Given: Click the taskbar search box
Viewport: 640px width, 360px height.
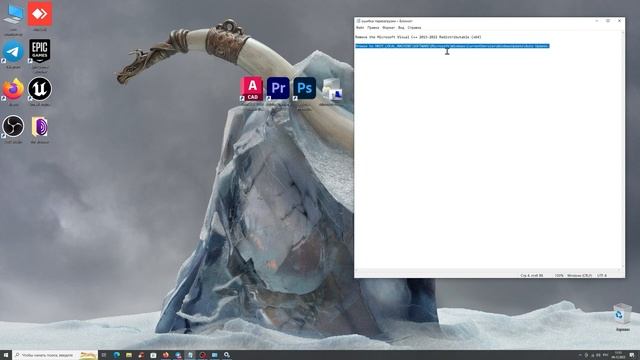Looking at the screenshot, I should tap(55, 355).
